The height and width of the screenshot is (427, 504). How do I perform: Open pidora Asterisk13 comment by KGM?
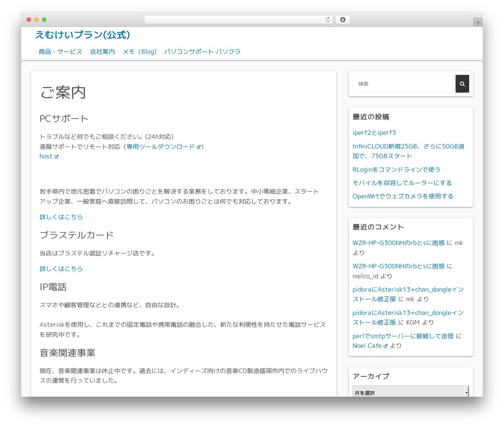(408, 317)
